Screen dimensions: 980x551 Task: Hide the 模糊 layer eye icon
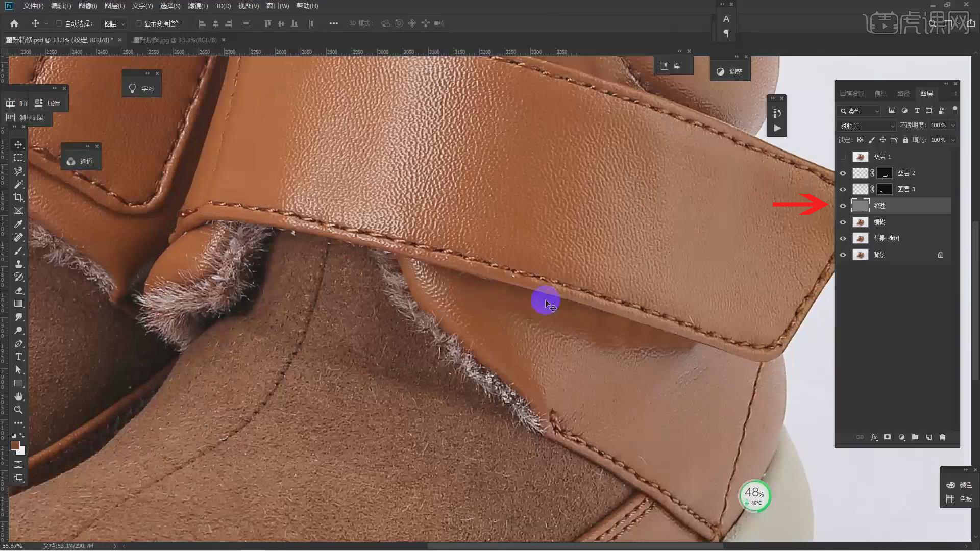843,222
